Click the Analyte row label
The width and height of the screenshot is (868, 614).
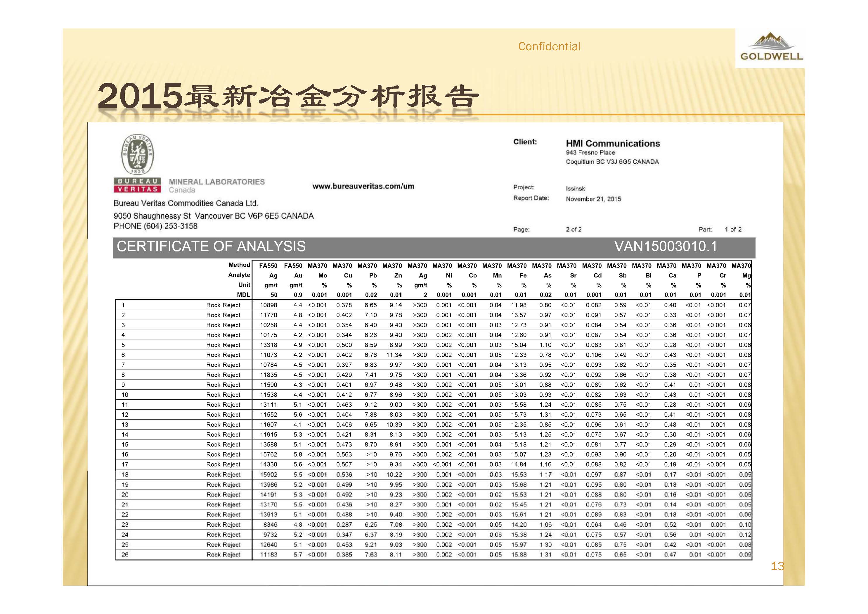click(239, 275)
